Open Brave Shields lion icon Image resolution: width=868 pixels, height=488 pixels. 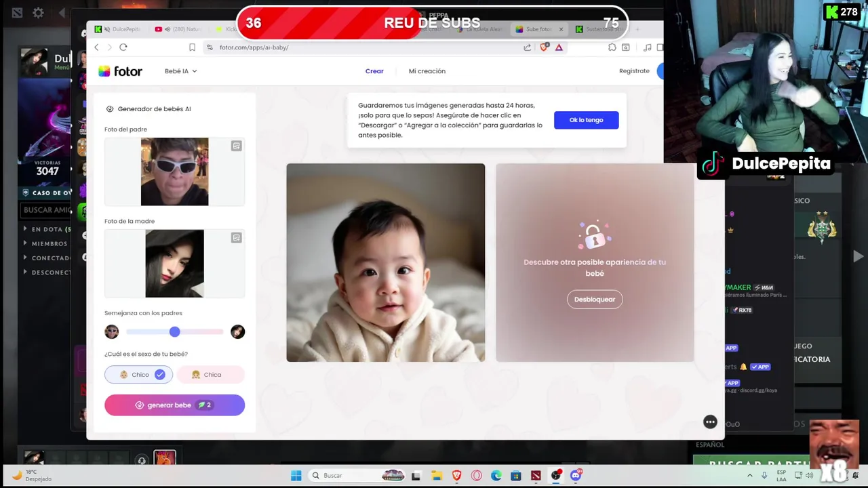tap(545, 47)
